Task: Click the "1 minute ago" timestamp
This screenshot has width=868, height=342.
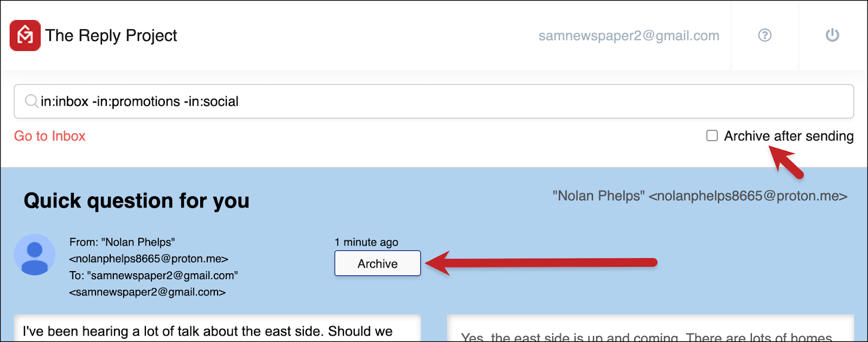Action: pyautogui.click(x=366, y=242)
